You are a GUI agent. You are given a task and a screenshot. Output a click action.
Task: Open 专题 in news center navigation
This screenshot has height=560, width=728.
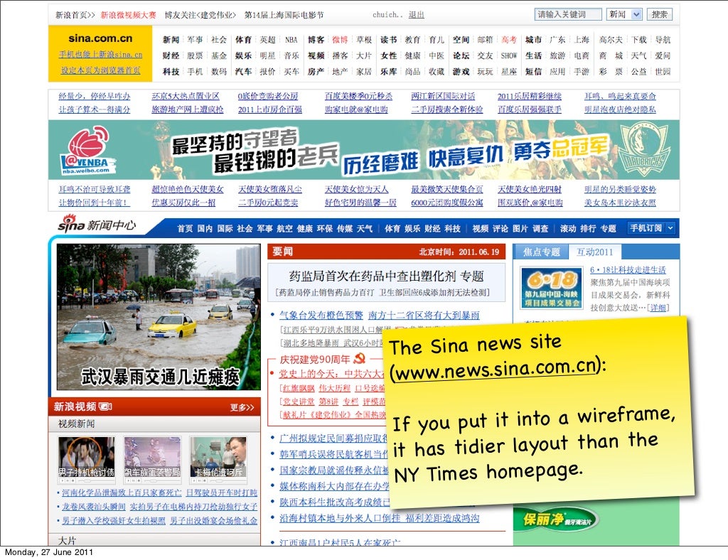point(609,228)
